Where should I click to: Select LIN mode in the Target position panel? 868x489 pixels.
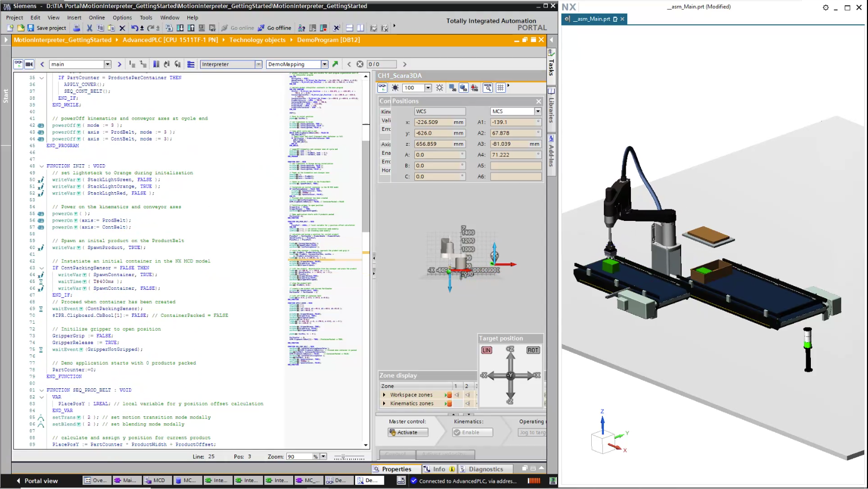click(486, 350)
